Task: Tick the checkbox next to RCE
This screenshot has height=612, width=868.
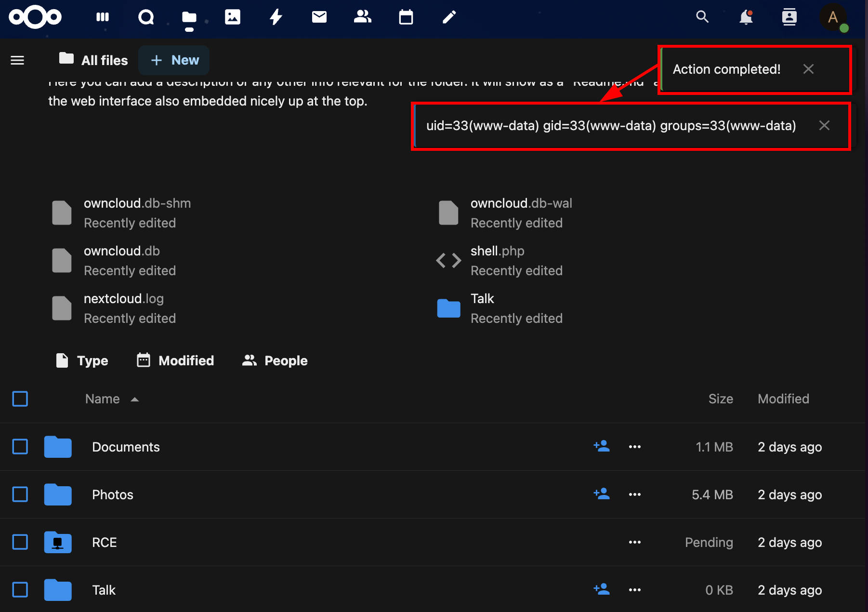Action: 20,542
